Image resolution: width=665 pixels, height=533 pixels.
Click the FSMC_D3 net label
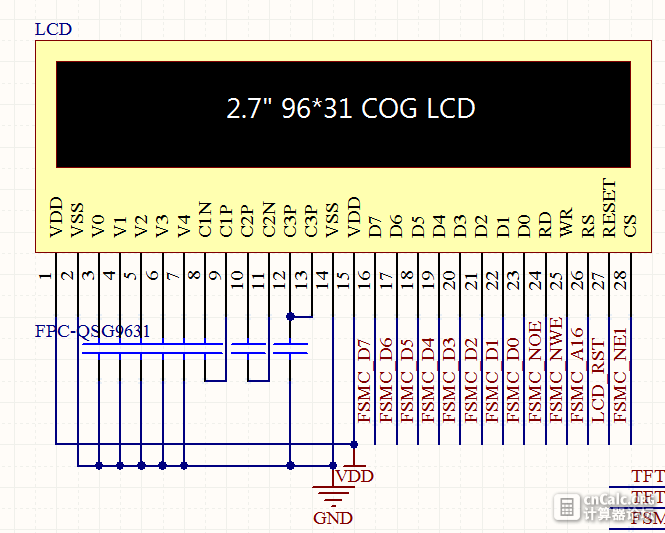coord(449,381)
